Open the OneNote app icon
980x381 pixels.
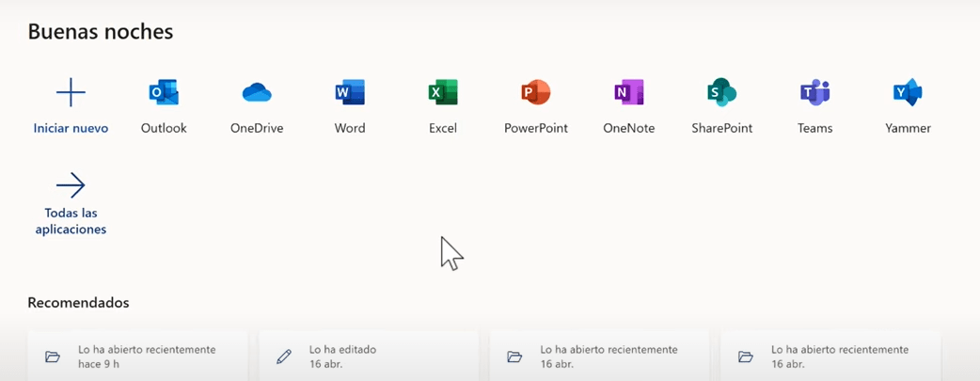click(x=629, y=92)
